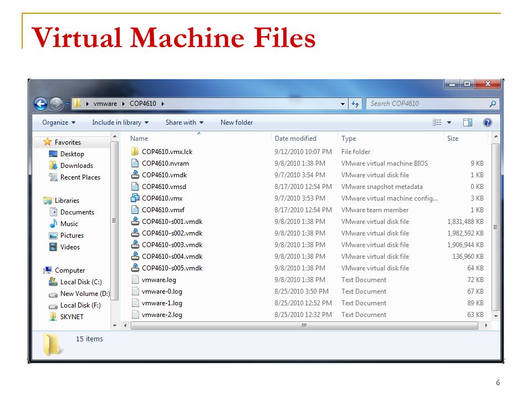This screenshot has height=399, width=532.
Task: Click the greyed Forward navigation arrow
Action: (57, 104)
